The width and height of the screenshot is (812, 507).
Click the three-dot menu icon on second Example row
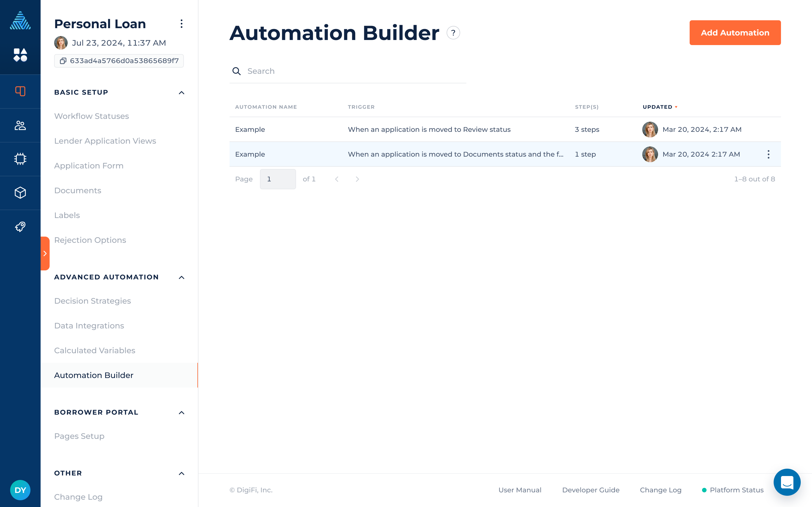[x=768, y=154]
